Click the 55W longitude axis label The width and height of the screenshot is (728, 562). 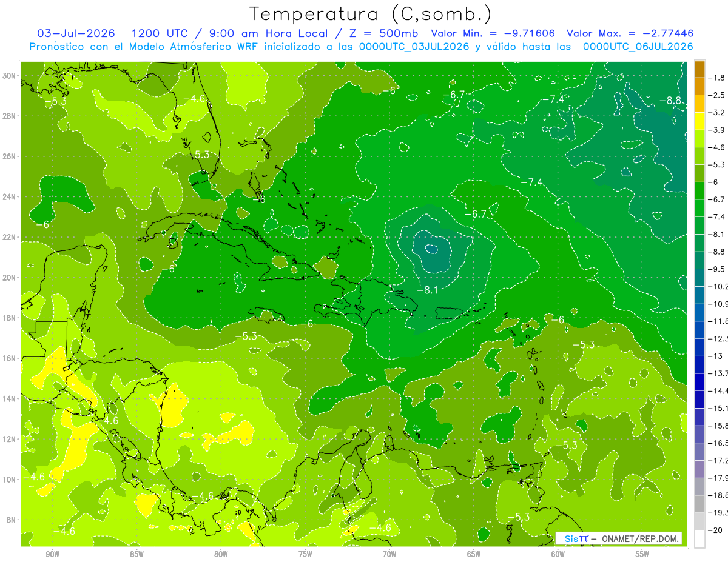[x=642, y=554]
